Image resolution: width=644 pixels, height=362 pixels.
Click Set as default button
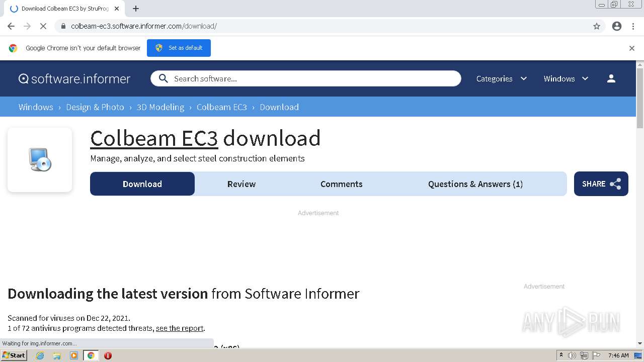(x=179, y=48)
